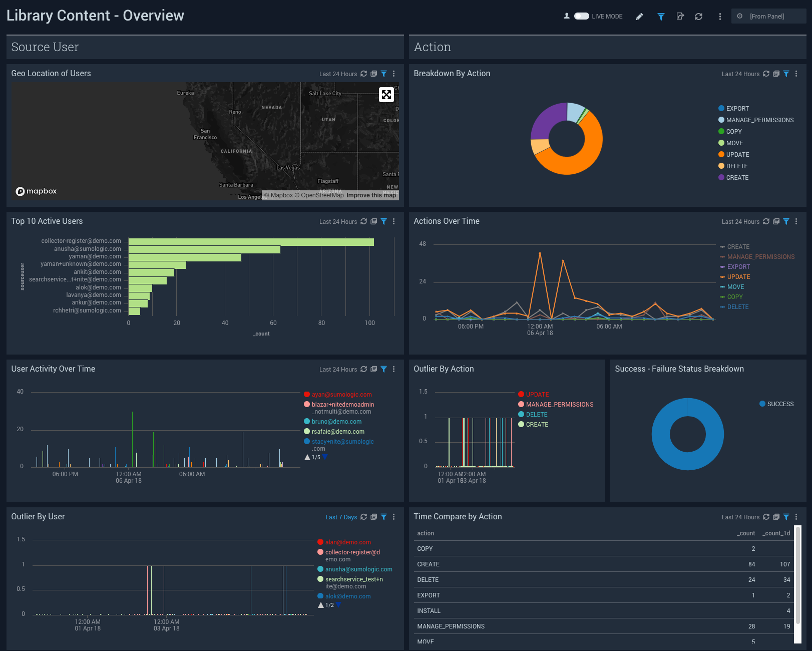This screenshot has height=651, width=812.
Task: Open the dashboard more options menu
Action: [720, 17]
